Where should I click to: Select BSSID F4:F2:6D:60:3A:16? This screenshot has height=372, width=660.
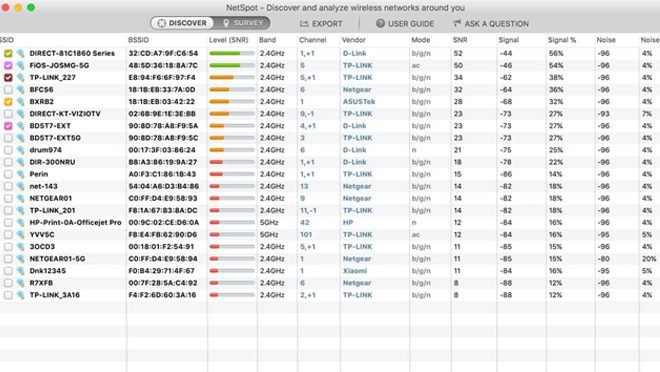click(162, 295)
